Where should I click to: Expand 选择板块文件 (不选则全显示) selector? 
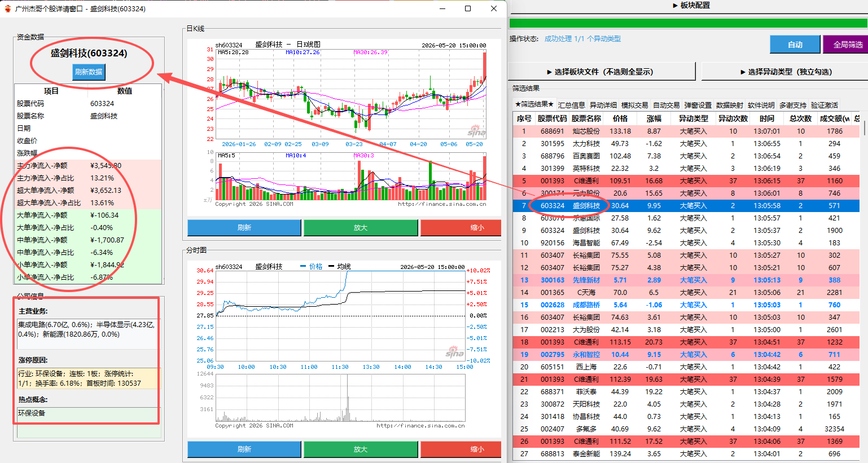pyautogui.click(x=602, y=72)
